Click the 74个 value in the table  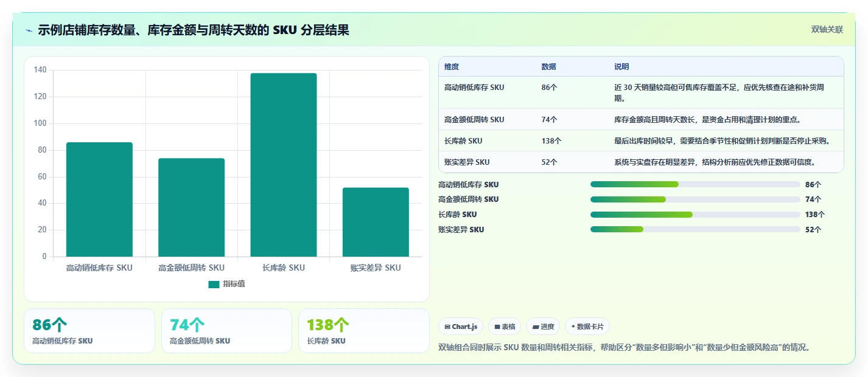549,120
